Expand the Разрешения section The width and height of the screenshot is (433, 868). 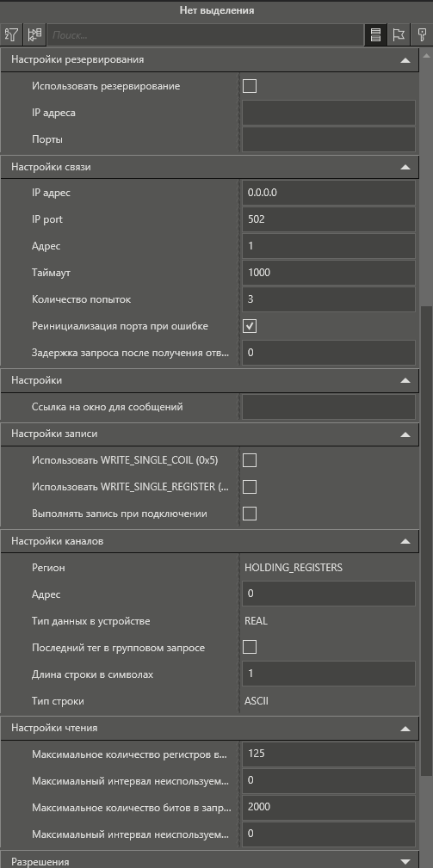tap(405, 862)
